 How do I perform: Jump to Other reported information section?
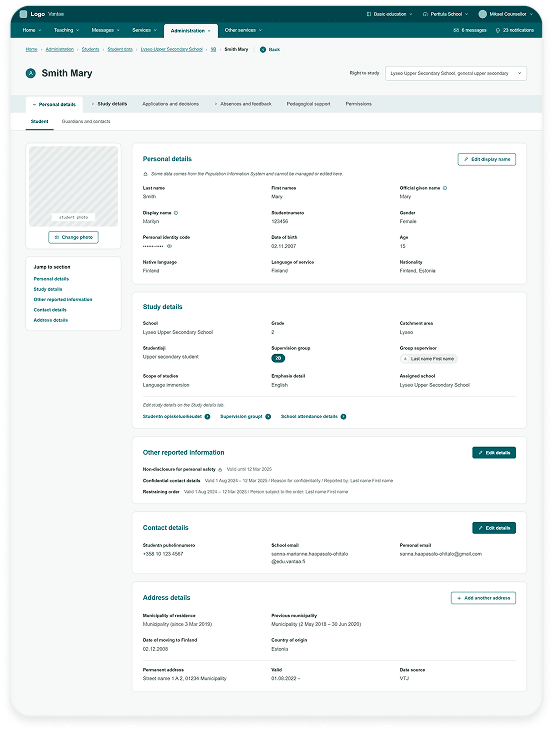pos(63,300)
